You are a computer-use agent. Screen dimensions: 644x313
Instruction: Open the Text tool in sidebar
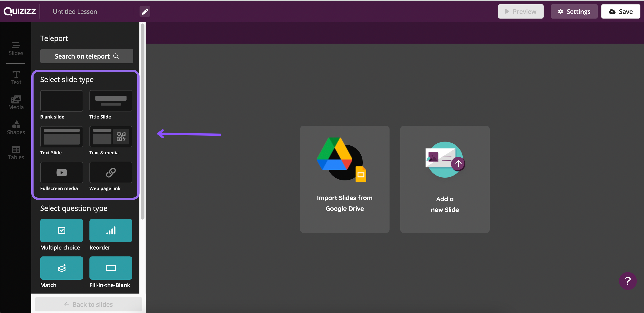16,77
